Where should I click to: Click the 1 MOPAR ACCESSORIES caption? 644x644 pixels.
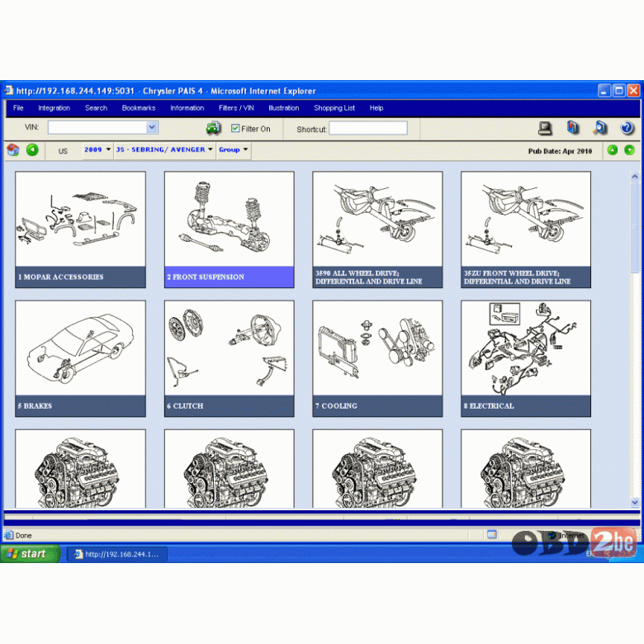point(81,277)
